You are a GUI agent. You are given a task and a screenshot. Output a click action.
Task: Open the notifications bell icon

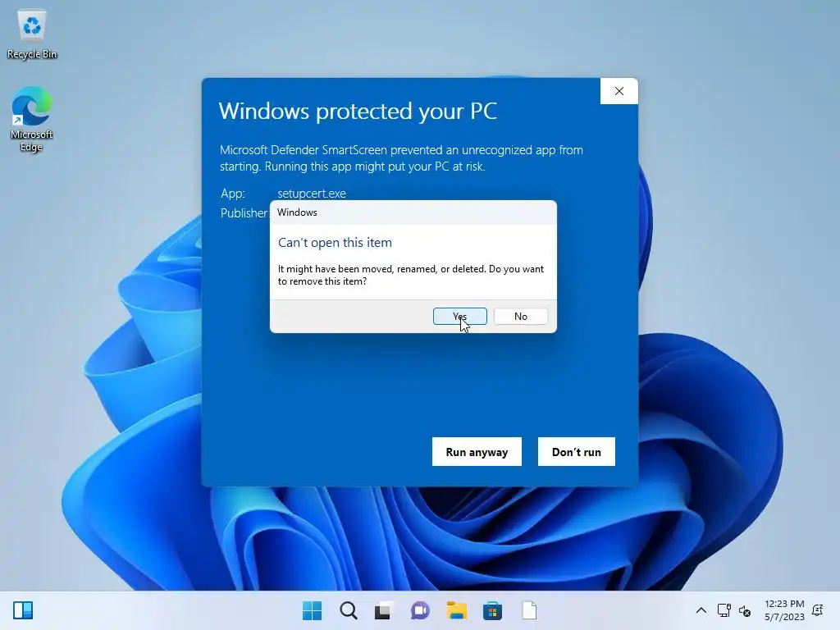tap(818, 610)
